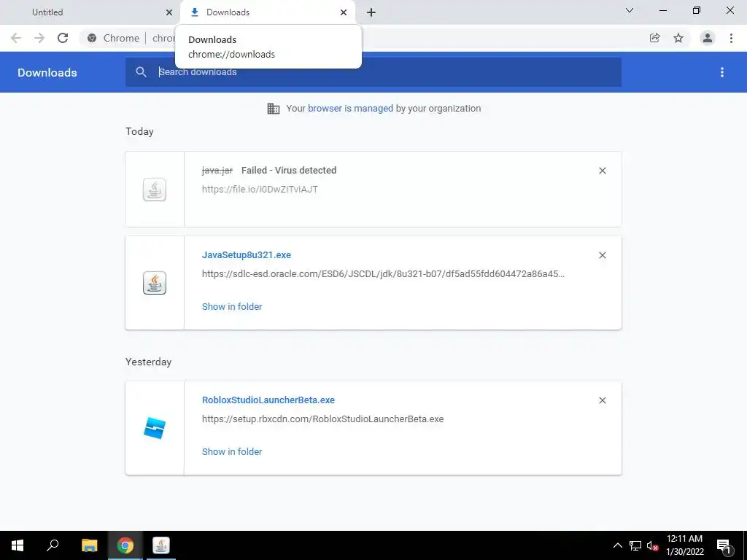Bookmark this tab with star icon
This screenshot has height=560, width=747.
tap(678, 38)
